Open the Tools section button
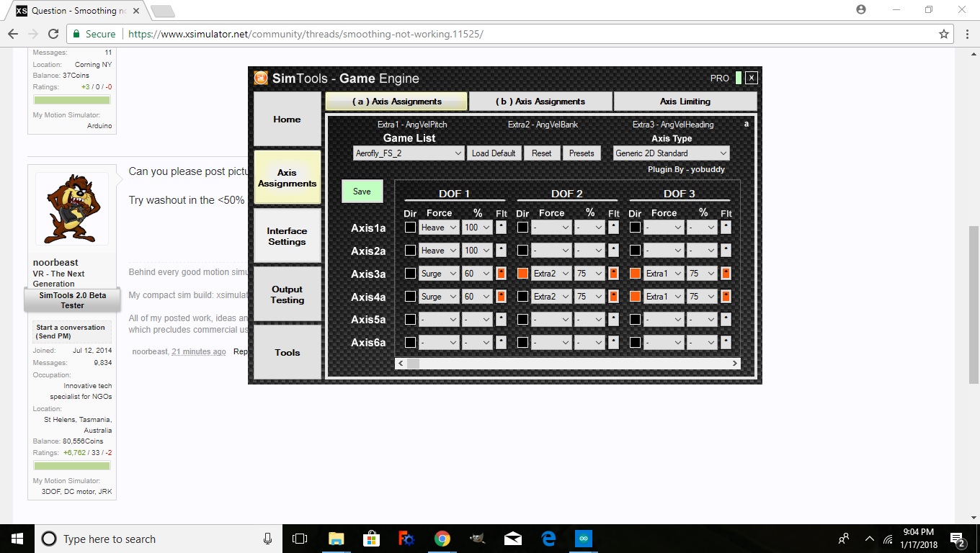Viewport: 980px width, 553px height. pyautogui.click(x=287, y=352)
